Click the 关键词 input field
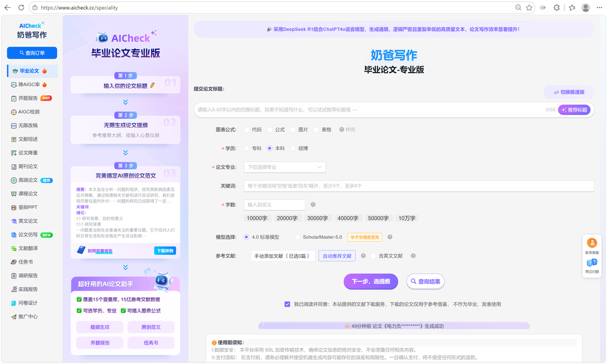 pyautogui.click(x=419, y=186)
